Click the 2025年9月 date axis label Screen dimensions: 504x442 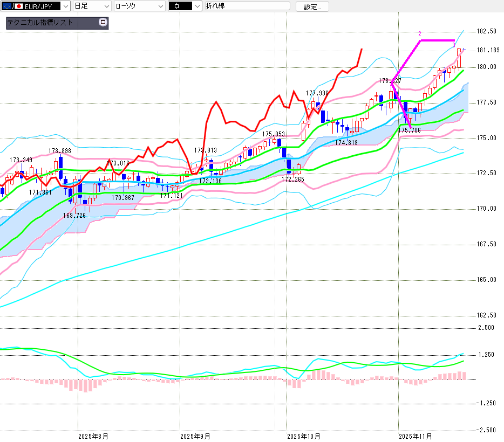click(x=195, y=436)
